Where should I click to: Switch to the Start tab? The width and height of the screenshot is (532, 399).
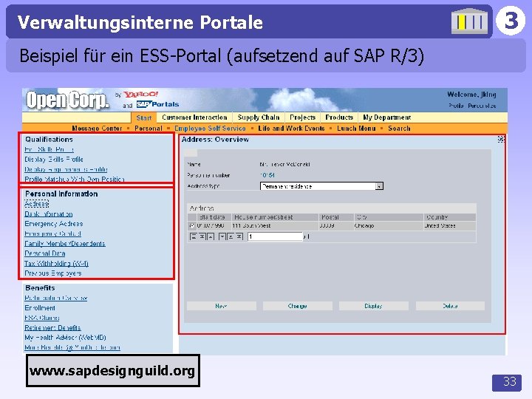click(x=144, y=117)
